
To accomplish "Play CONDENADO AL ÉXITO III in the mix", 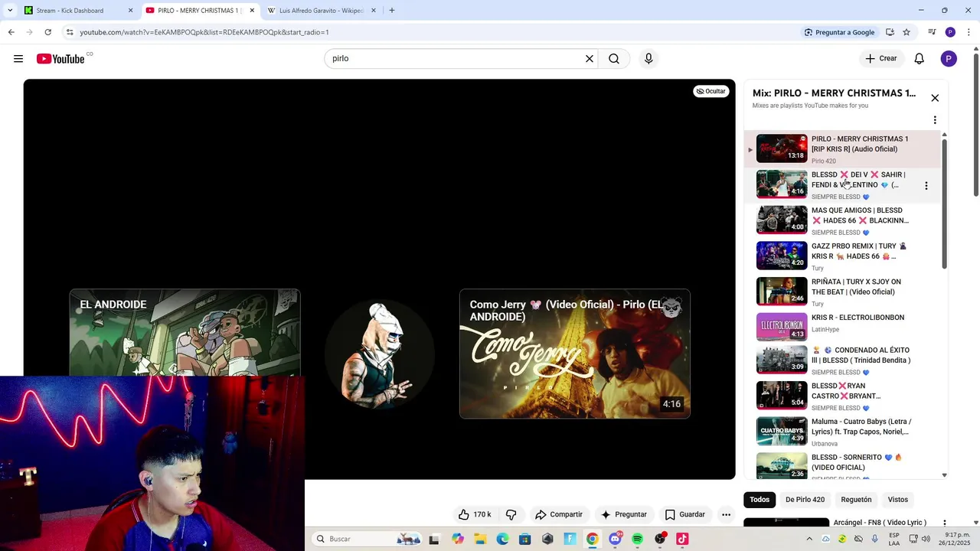I will pyautogui.click(x=842, y=360).
